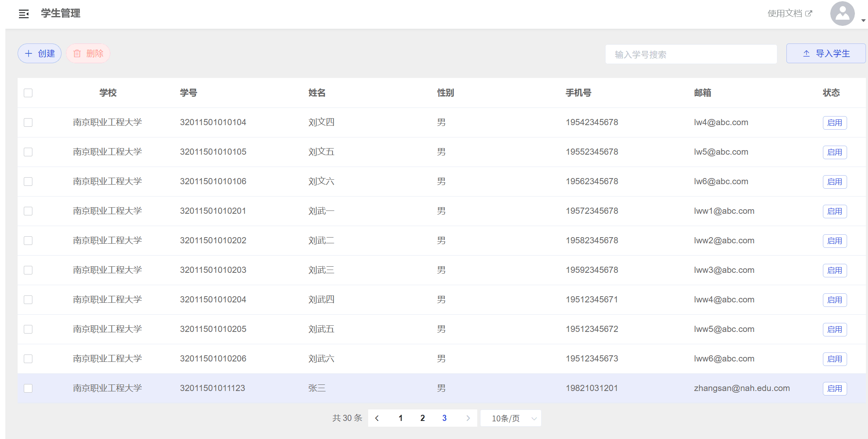
Task: Click 启用 status button for 刘文五
Action: tap(834, 152)
